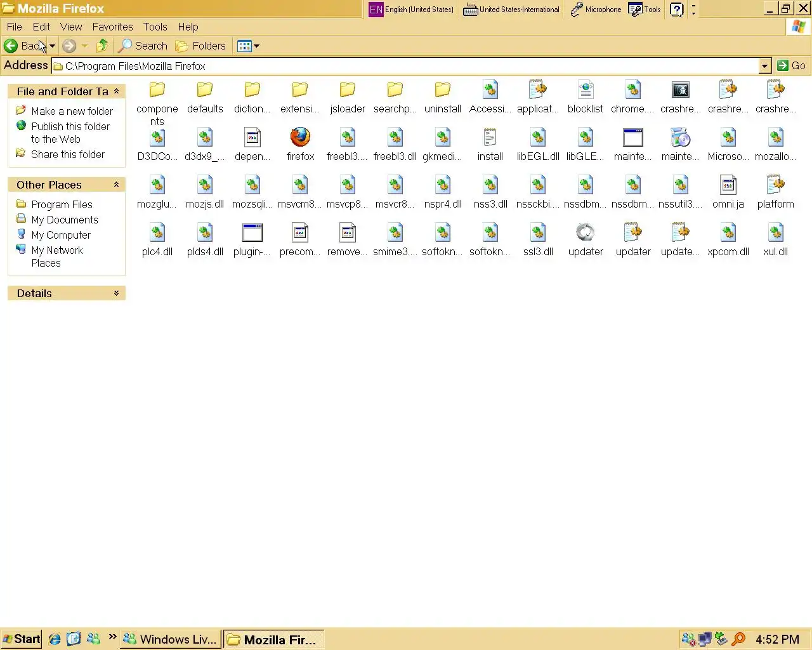Toggle the Folders pane button

(x=200, y=46)
